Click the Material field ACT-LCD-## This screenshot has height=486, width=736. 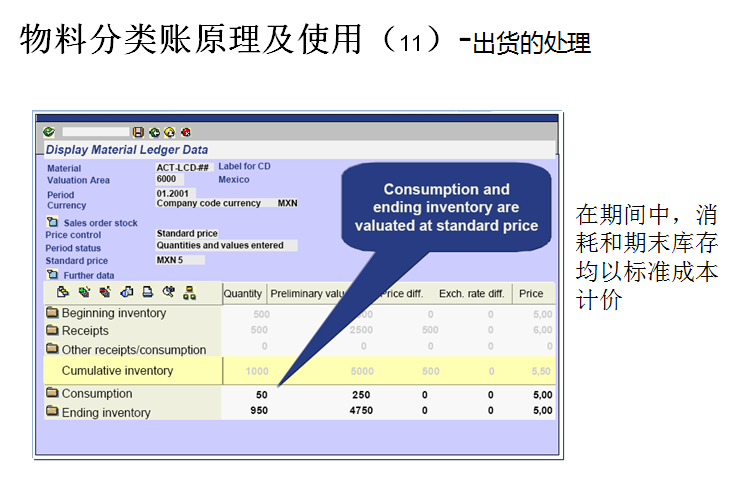coord(184,168)
